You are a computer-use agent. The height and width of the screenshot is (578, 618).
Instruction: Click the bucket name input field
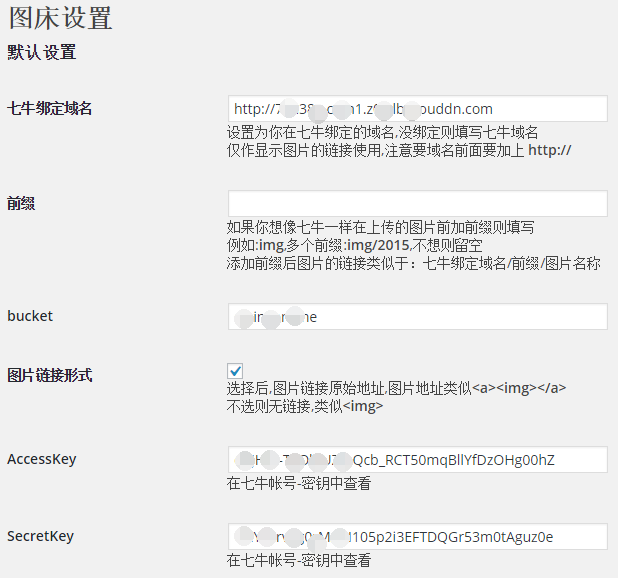point(417,317)
